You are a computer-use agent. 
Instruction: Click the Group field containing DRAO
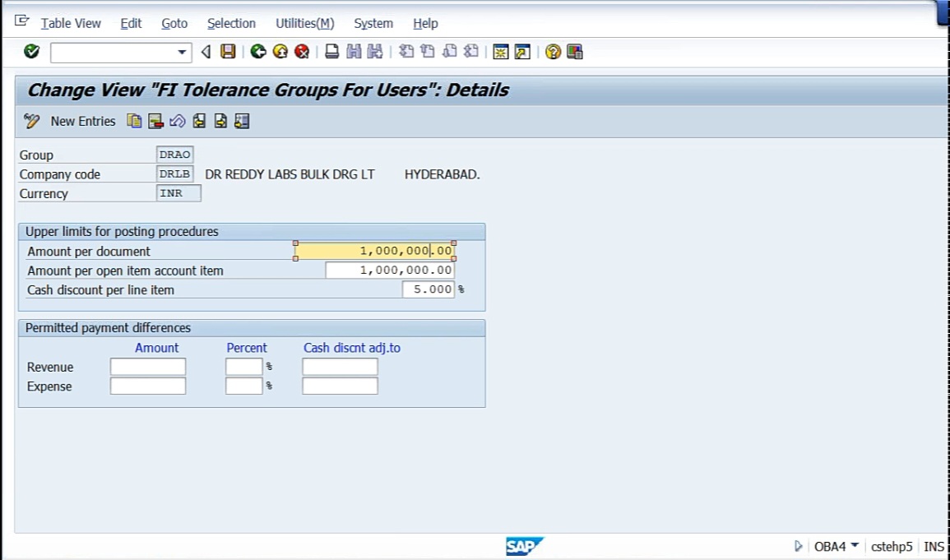click(174, 155)
